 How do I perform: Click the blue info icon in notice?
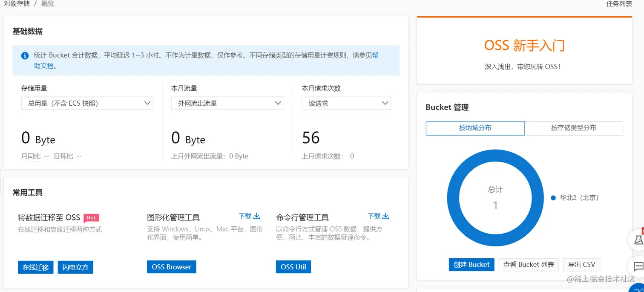25,55
